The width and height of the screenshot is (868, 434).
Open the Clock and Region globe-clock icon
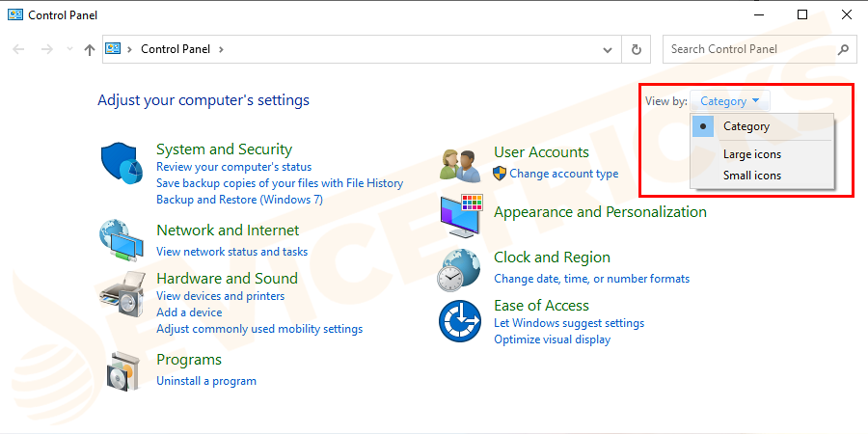(x=459, y=270)
